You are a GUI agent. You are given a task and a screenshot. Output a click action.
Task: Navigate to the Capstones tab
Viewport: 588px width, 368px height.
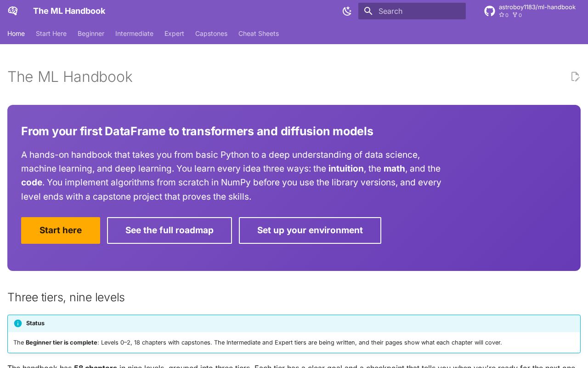click(211, 34)
